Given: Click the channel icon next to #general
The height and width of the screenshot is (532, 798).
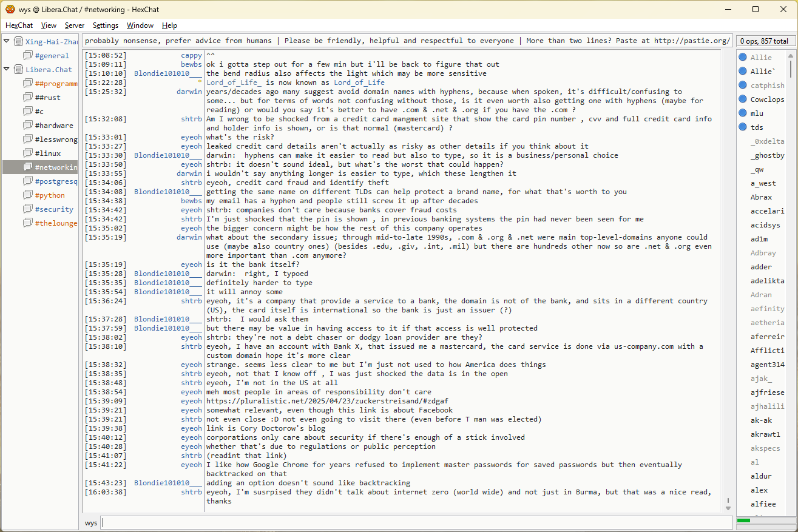Looking at the screenshot, I should pos(28,56).
